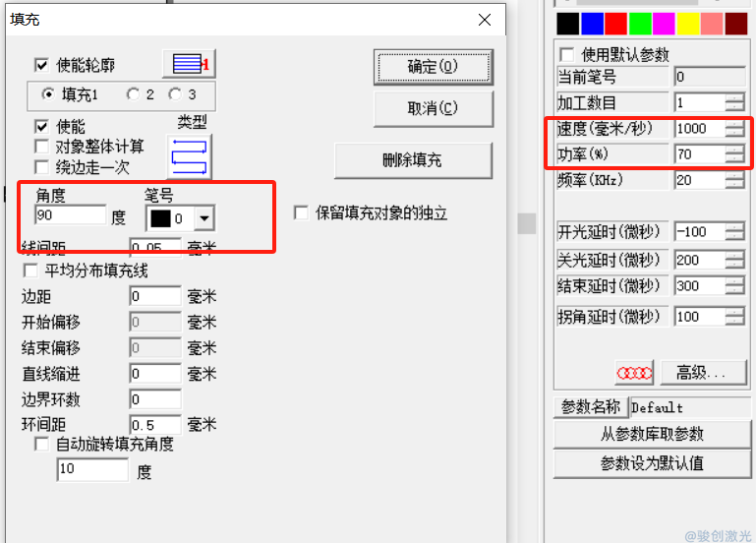Select fill radio button 2

point(133,94)
